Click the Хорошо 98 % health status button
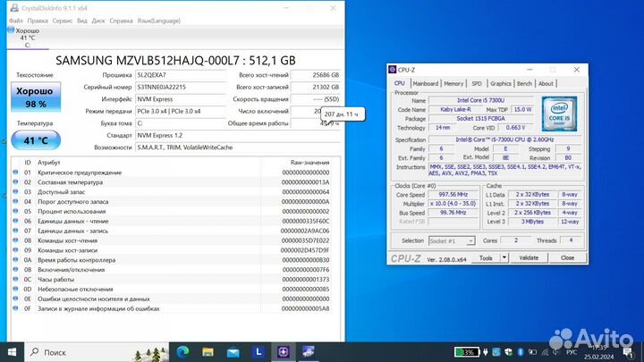This screenshot has height=362, width=644. tap(36, 97)
